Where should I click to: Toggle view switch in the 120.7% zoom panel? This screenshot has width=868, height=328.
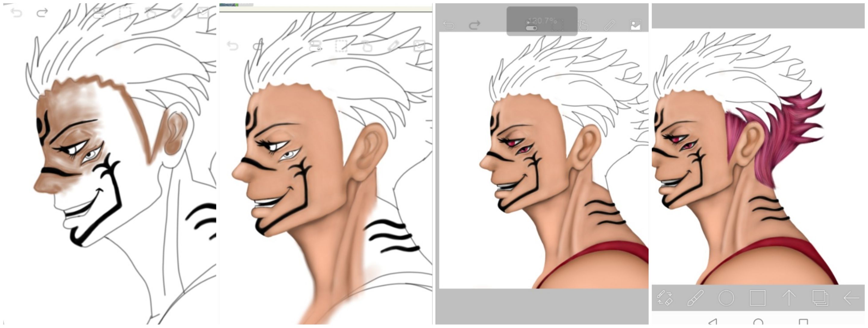click(x=531, y=25)
